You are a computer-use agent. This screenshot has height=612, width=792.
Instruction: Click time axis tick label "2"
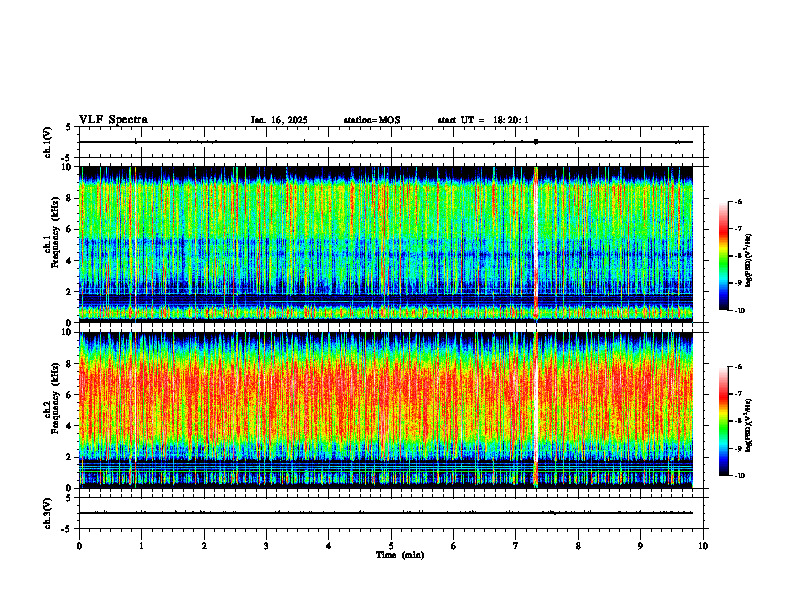204,546
